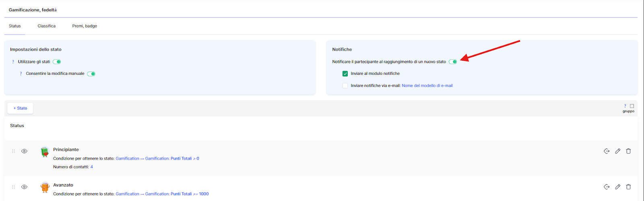
Task: Edit the Avanzato status with pencil icon
Action: click(617, 187)
